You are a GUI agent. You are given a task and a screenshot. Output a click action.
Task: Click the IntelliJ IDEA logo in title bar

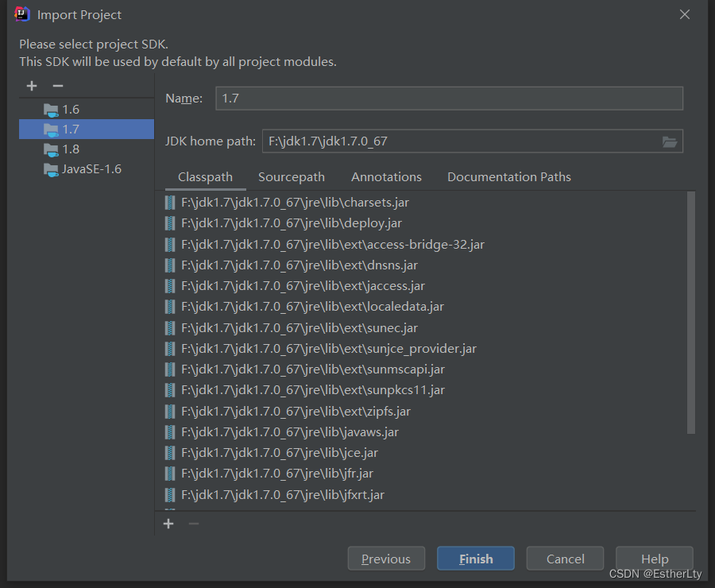[x=22, y=14]
